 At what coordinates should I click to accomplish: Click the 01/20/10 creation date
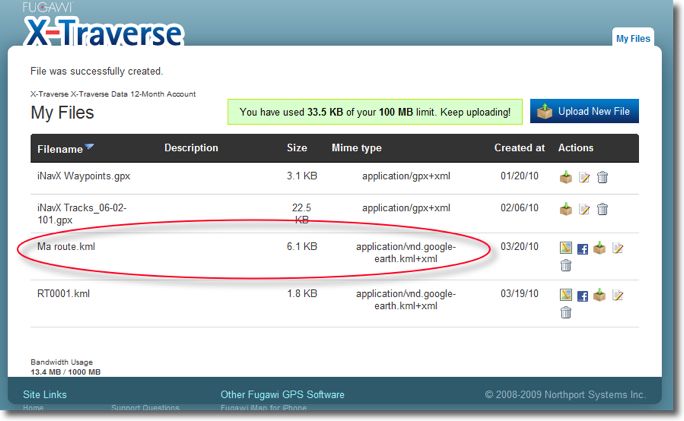click(x=519, y=176)
